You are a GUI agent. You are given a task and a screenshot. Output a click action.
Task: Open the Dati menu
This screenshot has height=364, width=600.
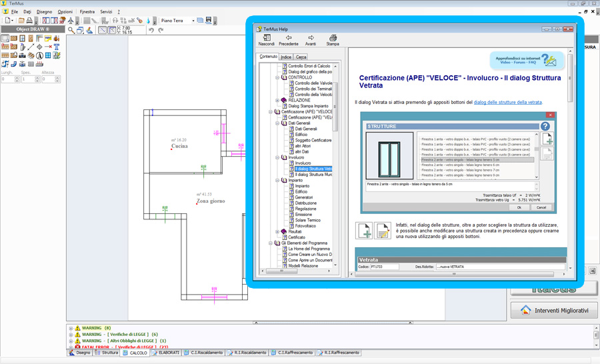pyautogui.click(x=27, y=12)
